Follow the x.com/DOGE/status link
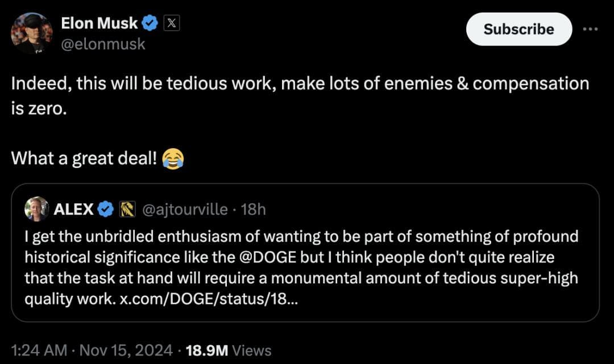 (208, 300)
